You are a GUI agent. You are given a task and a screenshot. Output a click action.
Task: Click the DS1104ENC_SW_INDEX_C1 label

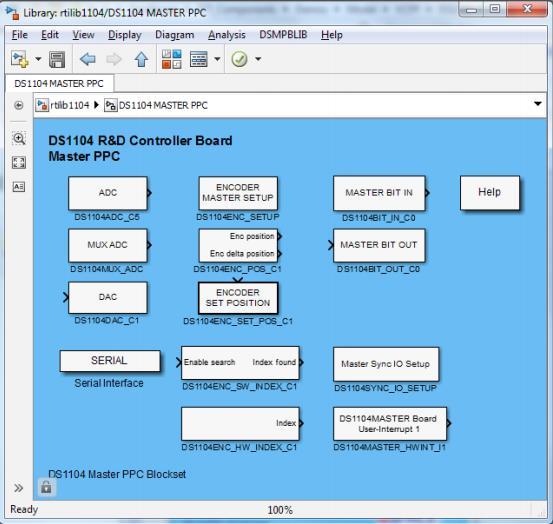(240, 386)
